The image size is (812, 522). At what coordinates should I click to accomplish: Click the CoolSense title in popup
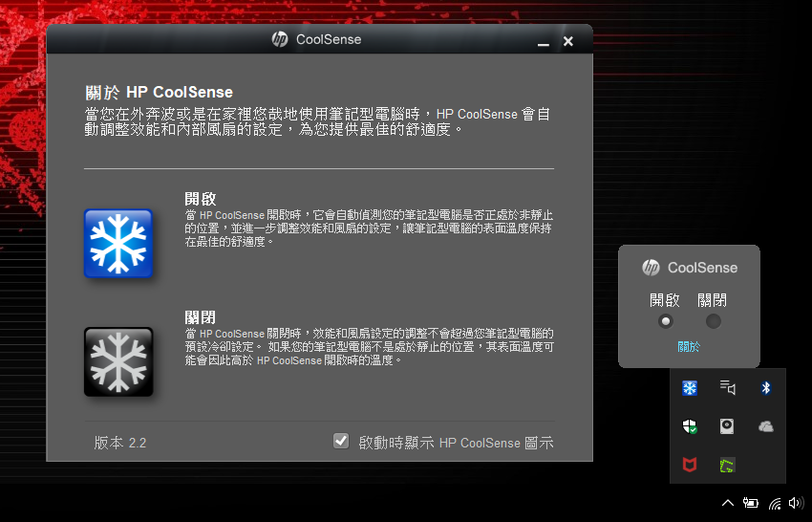pos(702,268)
